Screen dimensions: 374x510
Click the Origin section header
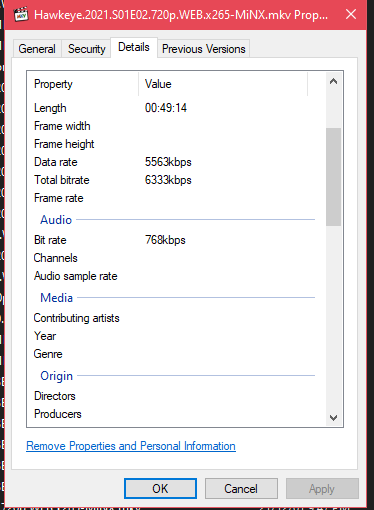tap(56, 376)
